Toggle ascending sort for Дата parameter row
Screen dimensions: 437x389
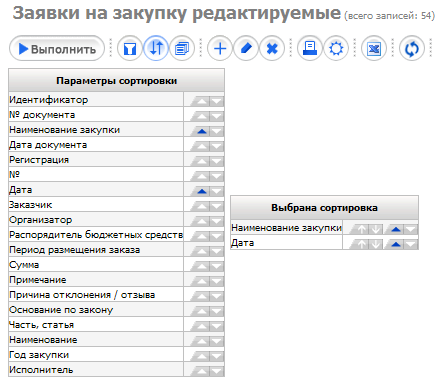tap(201, 191)
